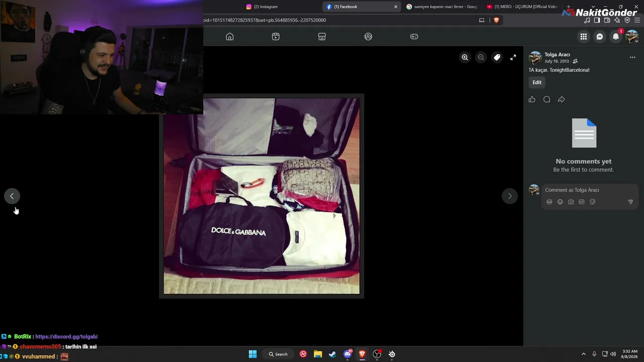Tag people in the photo
The image size is (644, 362).
point(497,57)
